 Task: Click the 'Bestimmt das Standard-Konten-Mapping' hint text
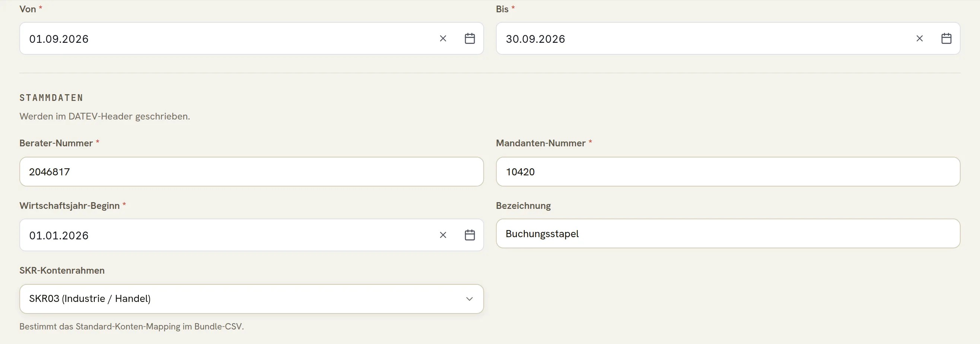coord(132,327)
